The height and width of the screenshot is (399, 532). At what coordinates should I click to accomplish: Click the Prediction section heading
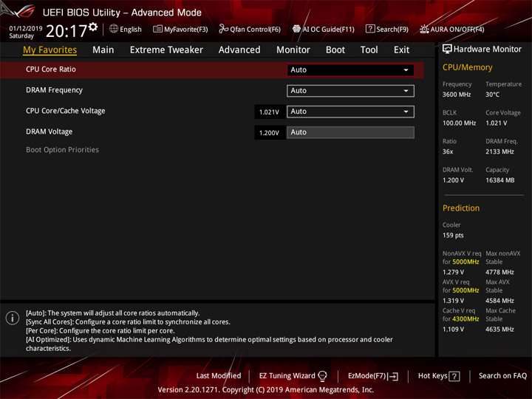461,208
